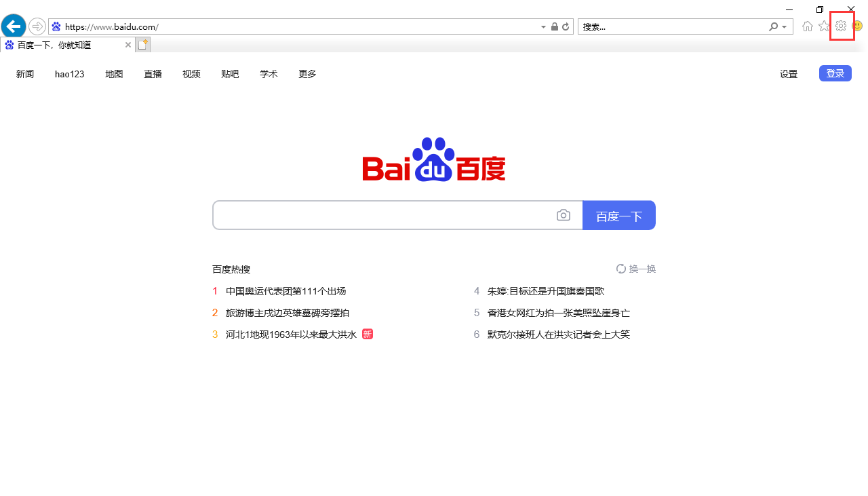This screenshot has width=868, height=496.
Task: Open hot search 默克尔接班人在洪灾记者会上大笑
Action: click(559, 335)
